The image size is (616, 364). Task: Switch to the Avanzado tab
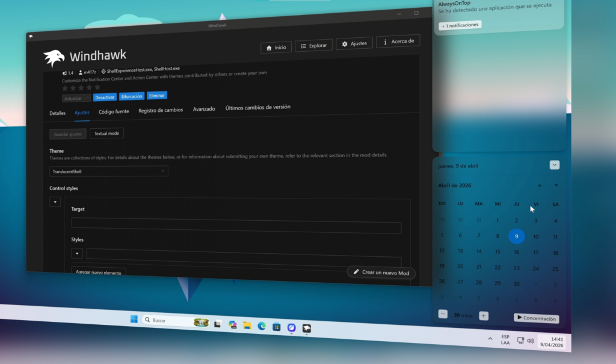pyautogui.click(x=204, y=109)
